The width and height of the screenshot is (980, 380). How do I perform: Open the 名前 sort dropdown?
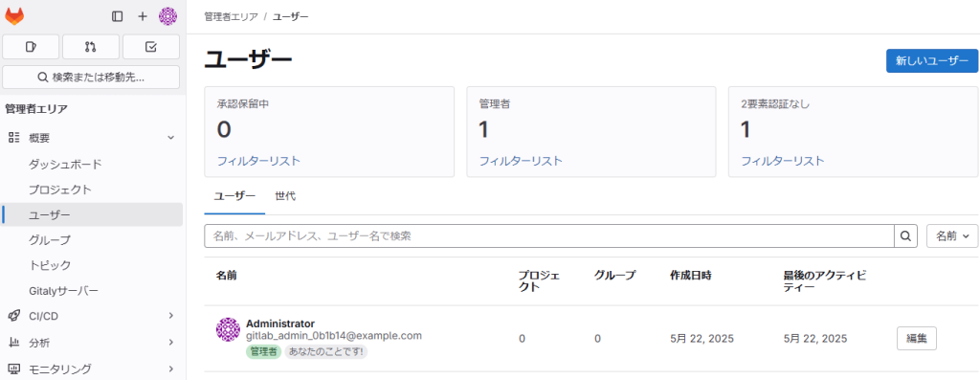(952, 235)
